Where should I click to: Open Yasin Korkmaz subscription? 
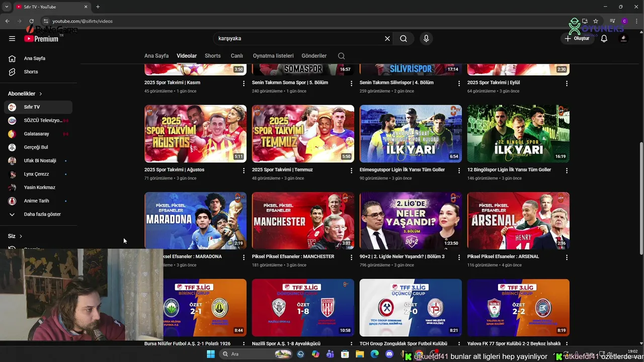38,188
